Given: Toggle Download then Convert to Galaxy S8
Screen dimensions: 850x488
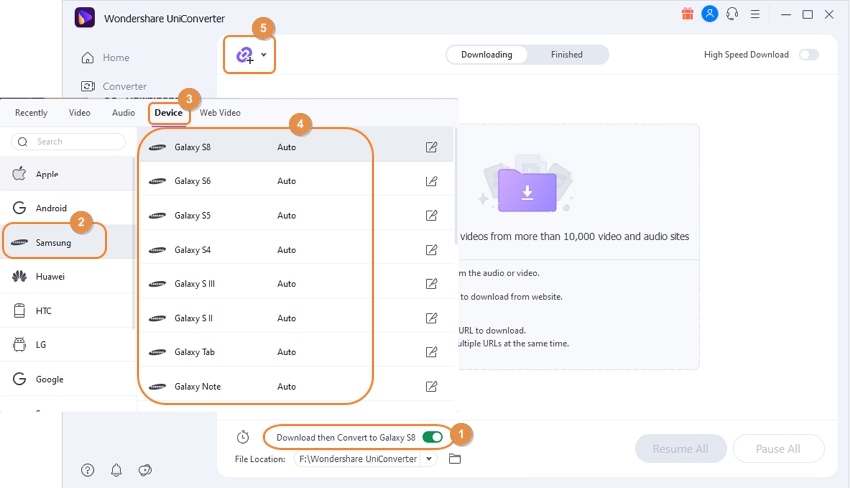Looking at the screenshot, I should click(x=433, y=437).
